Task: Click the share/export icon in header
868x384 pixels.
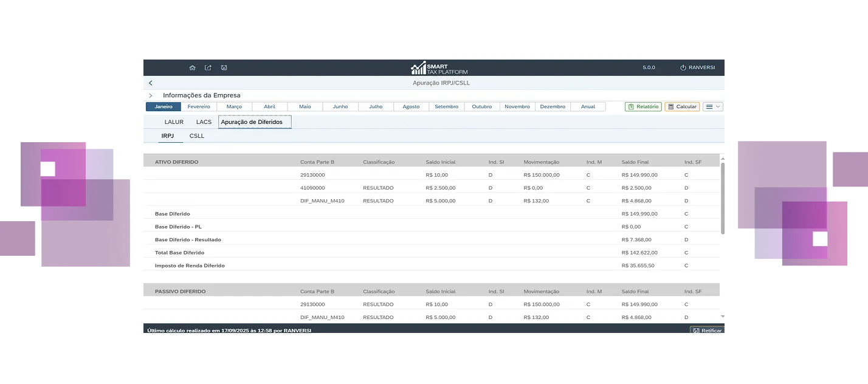Action: 208,67
